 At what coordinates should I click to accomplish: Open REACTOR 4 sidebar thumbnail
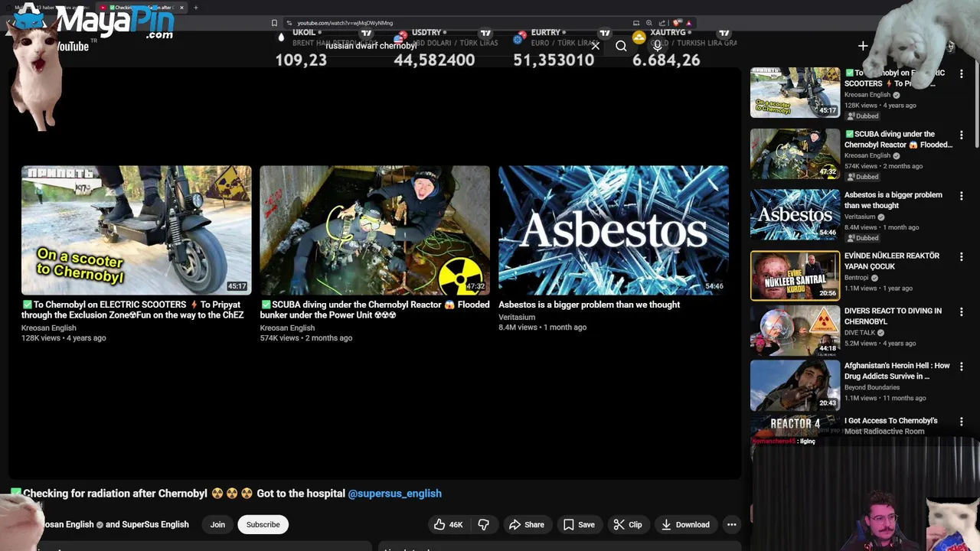[x=795, y=425]
